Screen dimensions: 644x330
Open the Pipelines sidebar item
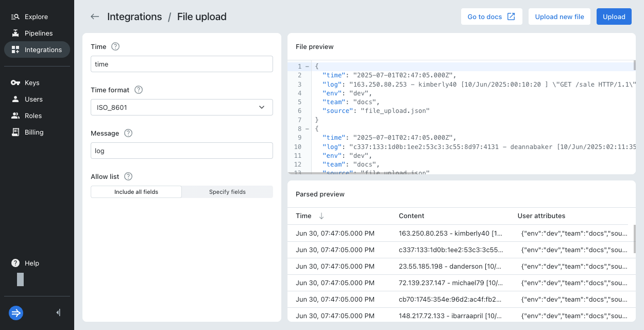(x=37, y=33)
